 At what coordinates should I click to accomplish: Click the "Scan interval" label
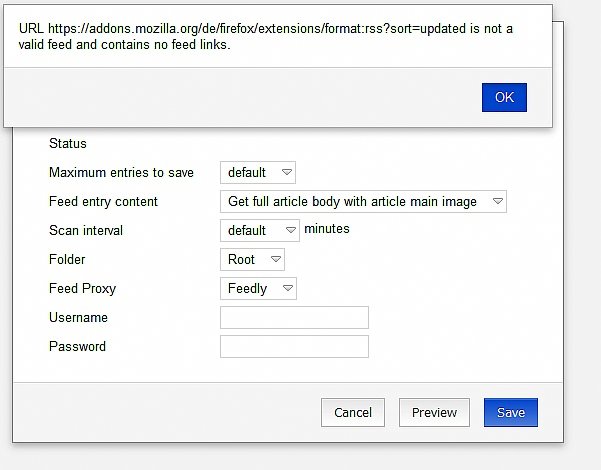pos(86,231)
